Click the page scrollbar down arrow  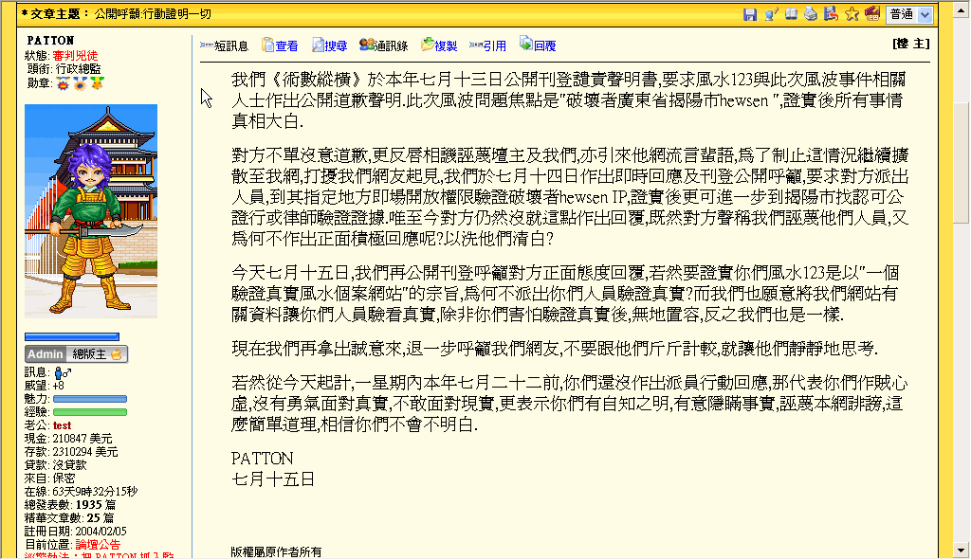click(x=962, y=551)
